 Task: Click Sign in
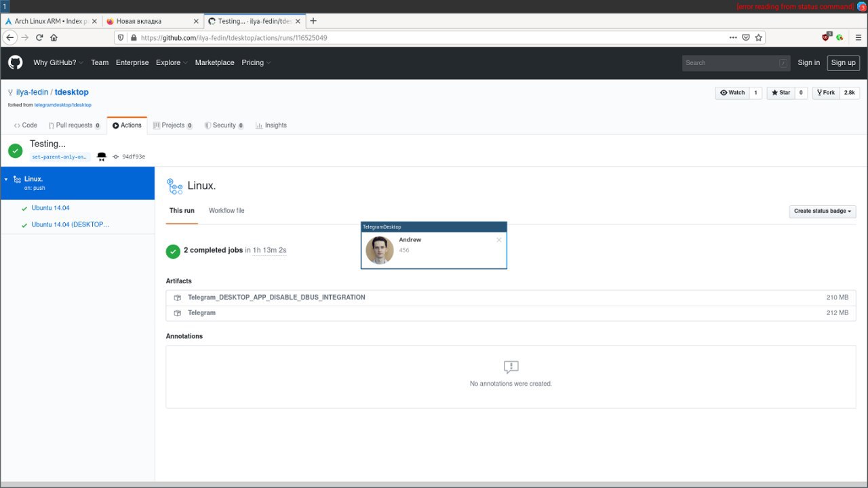pos(808,62)
